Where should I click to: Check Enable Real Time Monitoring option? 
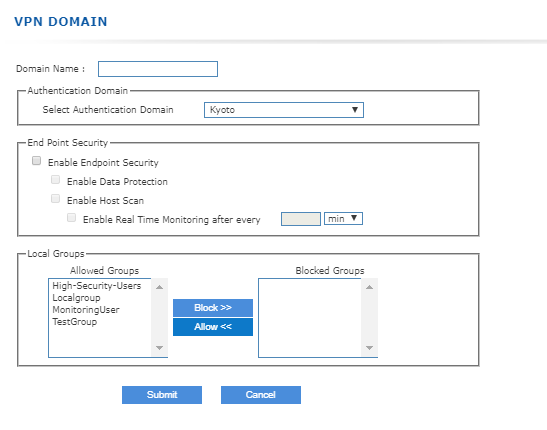(72, 218)
